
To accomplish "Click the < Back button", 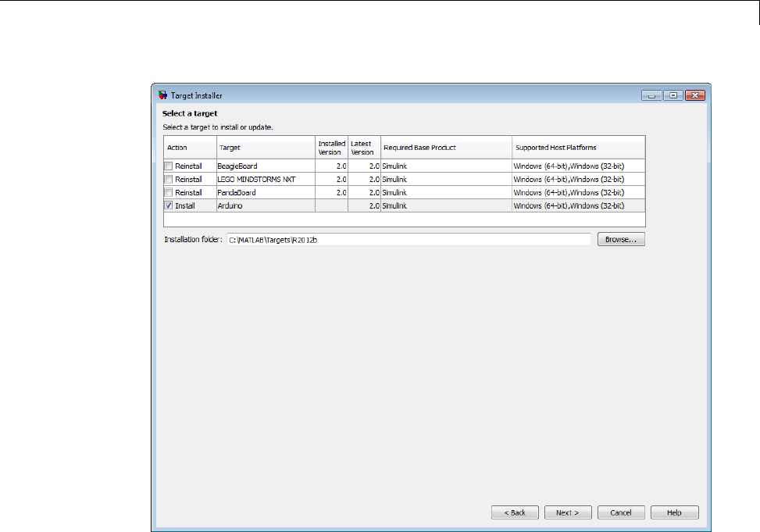I will 515,512.
